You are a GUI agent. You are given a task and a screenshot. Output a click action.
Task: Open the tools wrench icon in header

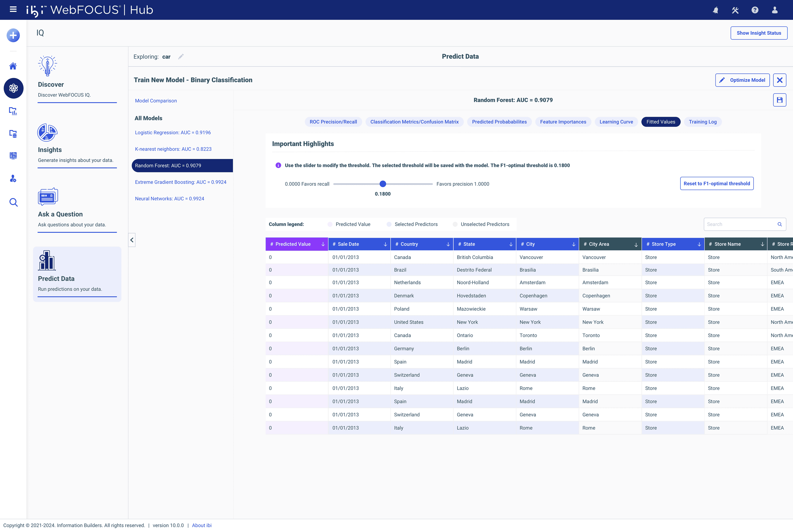click(x=735, y=10)
